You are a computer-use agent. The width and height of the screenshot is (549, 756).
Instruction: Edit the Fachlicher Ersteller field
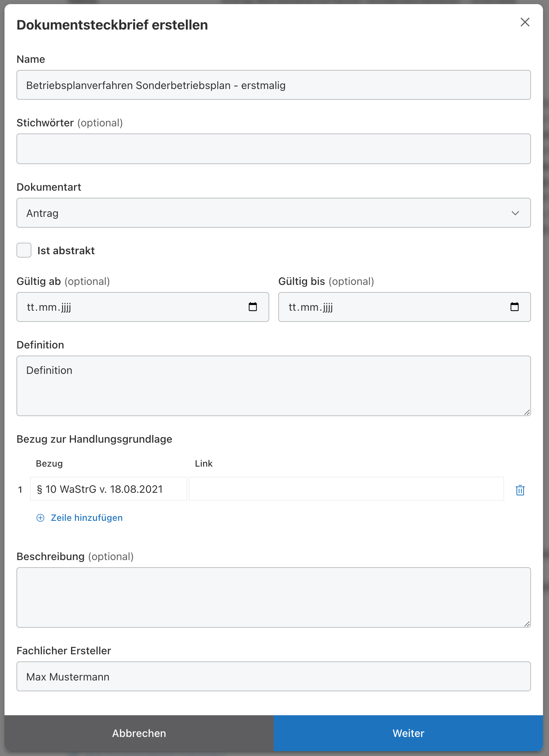coord(273,677)
